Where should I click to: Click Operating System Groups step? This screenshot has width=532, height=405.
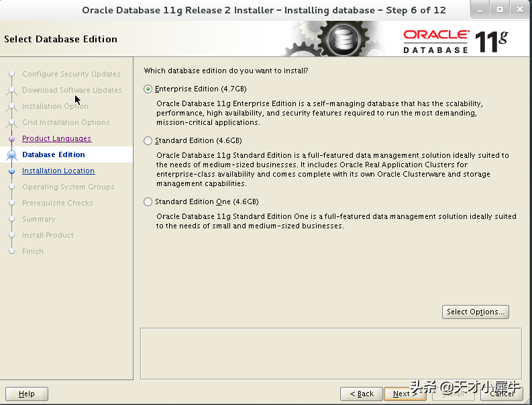68,187
